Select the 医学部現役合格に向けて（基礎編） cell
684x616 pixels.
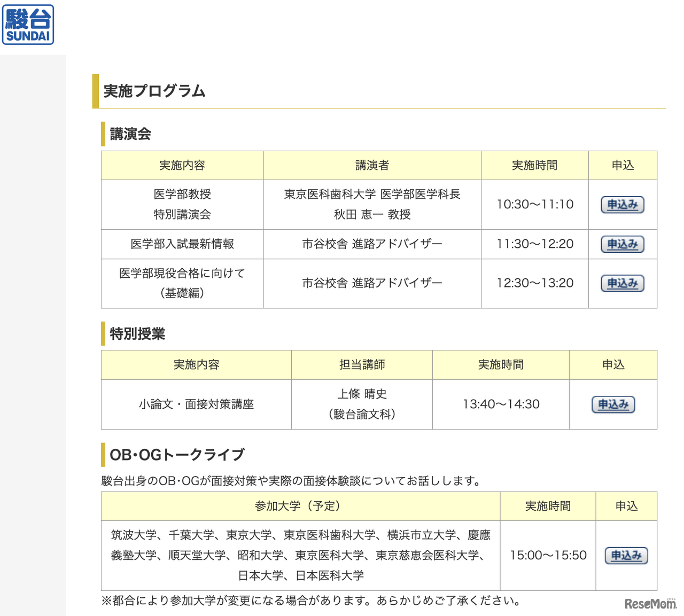182,283
